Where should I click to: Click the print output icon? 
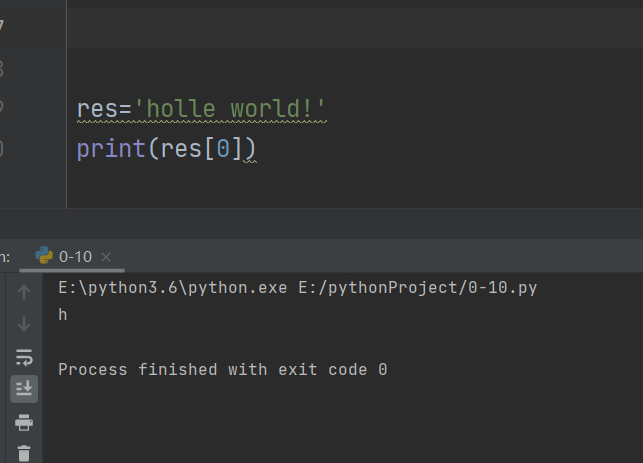[24, 422]
